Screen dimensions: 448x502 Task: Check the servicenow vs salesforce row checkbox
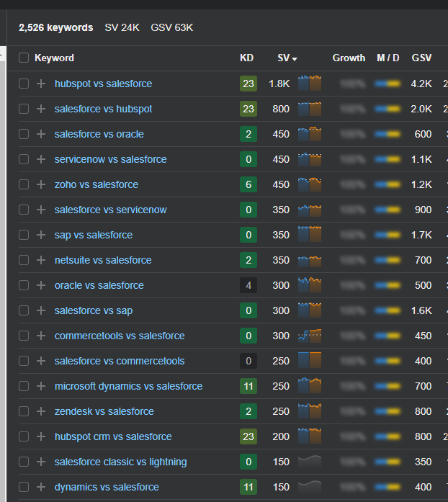(x=24, y=159)
